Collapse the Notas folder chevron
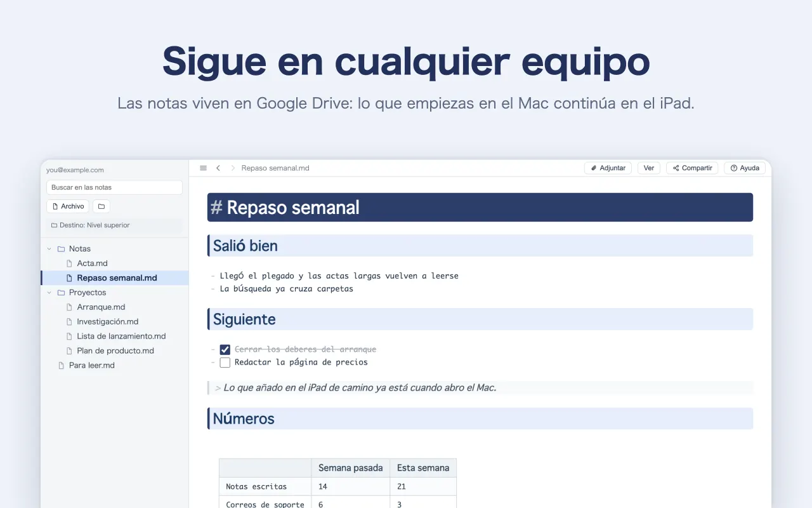The height and width of the screenshot is (508, 812). point(49,249)
